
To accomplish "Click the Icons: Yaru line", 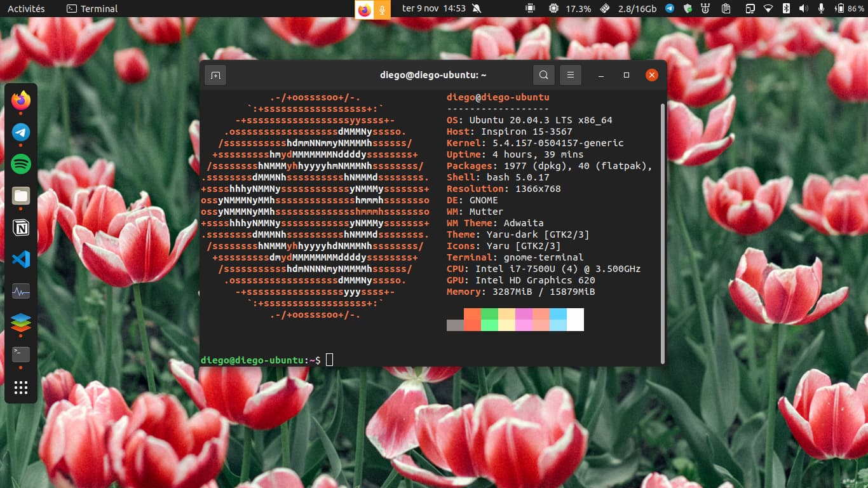I will 504,246.
